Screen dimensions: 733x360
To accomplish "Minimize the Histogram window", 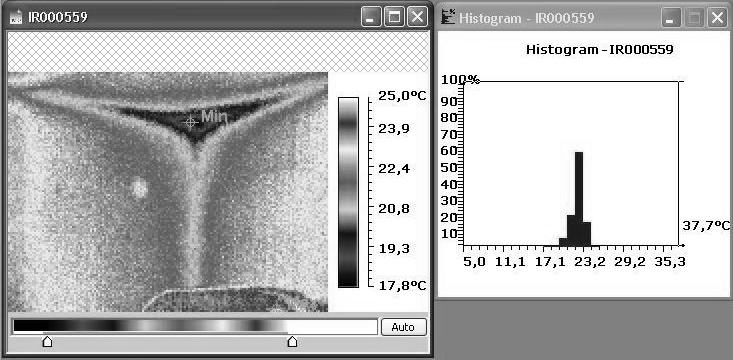I will [x=671, y=18].
